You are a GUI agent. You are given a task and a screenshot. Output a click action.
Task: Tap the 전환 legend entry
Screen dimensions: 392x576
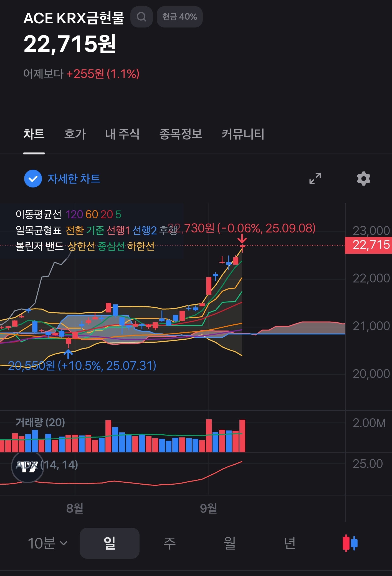75,230
